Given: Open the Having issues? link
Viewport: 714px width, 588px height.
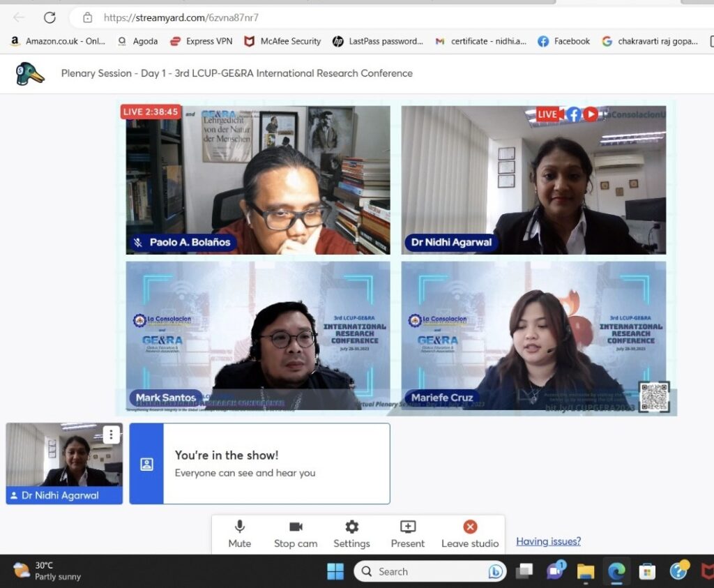Looking at the screenshot, I should pos(548,541).
